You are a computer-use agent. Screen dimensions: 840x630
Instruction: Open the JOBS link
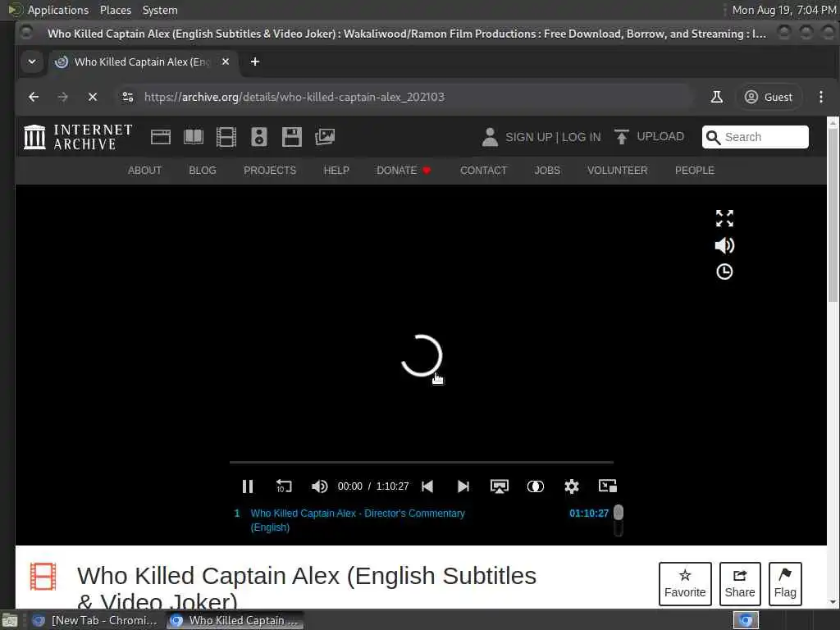tap(547, 171)
